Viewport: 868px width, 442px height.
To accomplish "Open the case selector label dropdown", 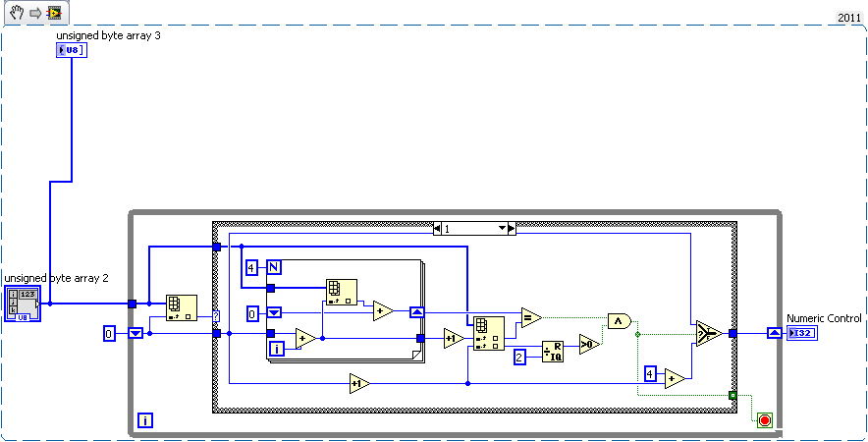I will pyautogui.click(x=502, y=228).
